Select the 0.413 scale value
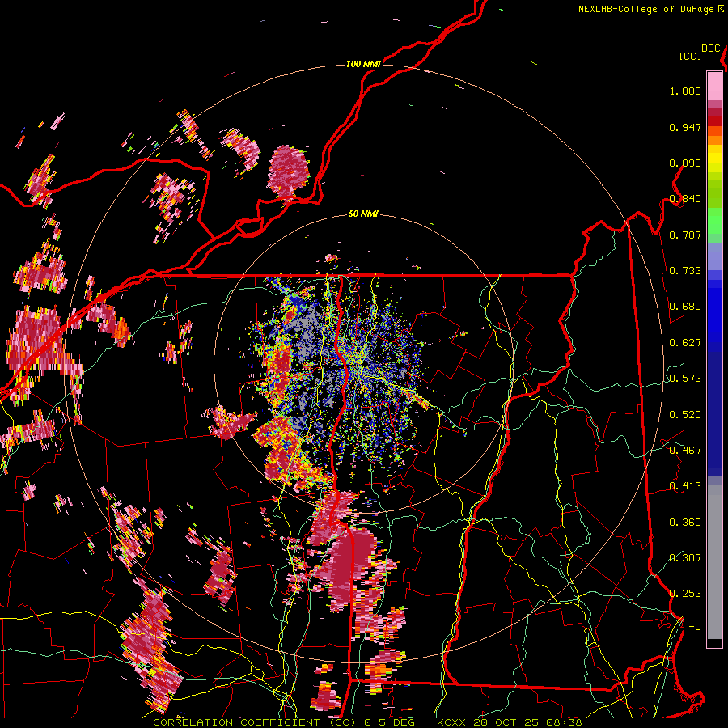Screen dimensions: 728x728 click(685, 486)
